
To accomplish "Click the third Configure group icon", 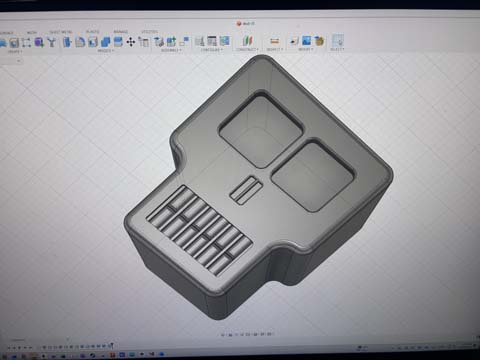I will [224, 41].
